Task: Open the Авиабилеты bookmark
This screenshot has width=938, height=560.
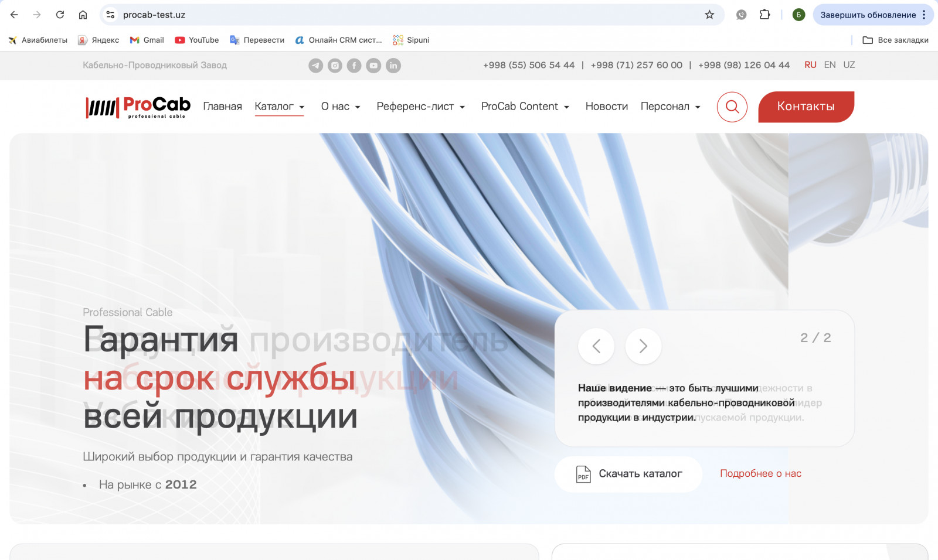Action: click(x=38, y=40)
